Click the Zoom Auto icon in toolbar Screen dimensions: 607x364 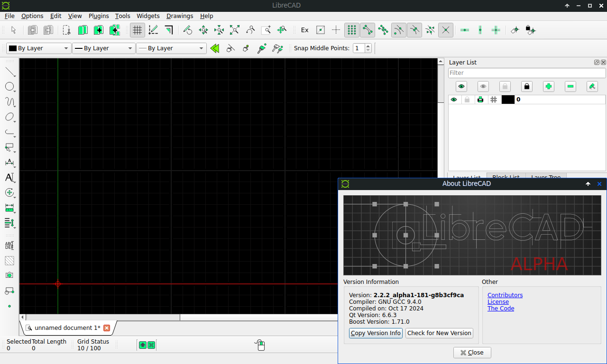pyautogui.click(x=235, y=30)
